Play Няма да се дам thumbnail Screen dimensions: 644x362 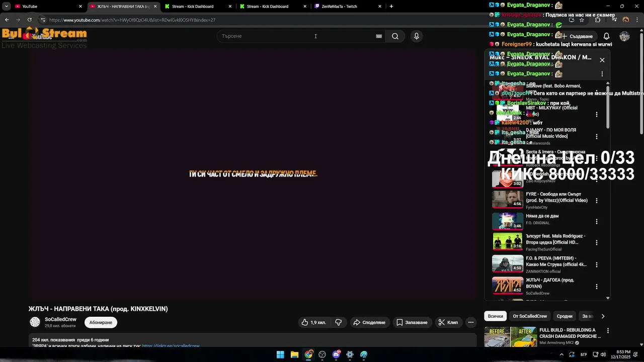tap(507, 221)
